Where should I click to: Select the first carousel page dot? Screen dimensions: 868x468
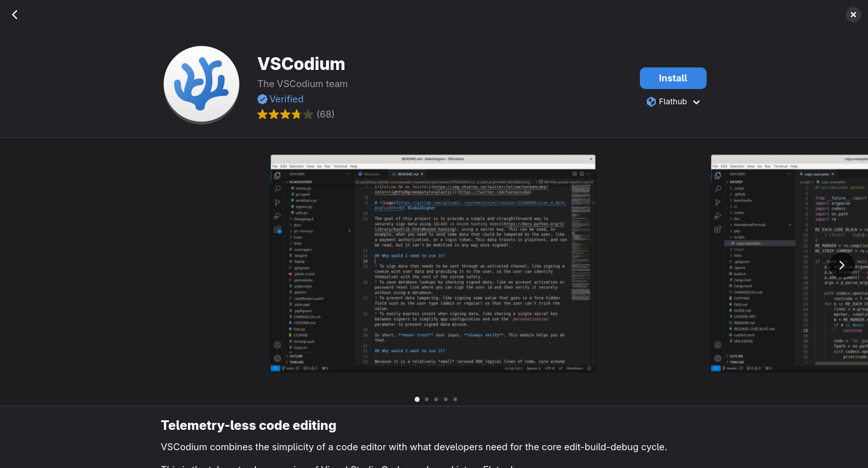417,399
